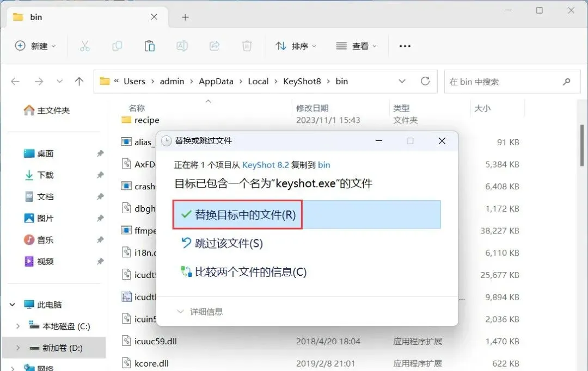Sort by Name (名称) column header
588x371 pixels.
tap(137, 108)
